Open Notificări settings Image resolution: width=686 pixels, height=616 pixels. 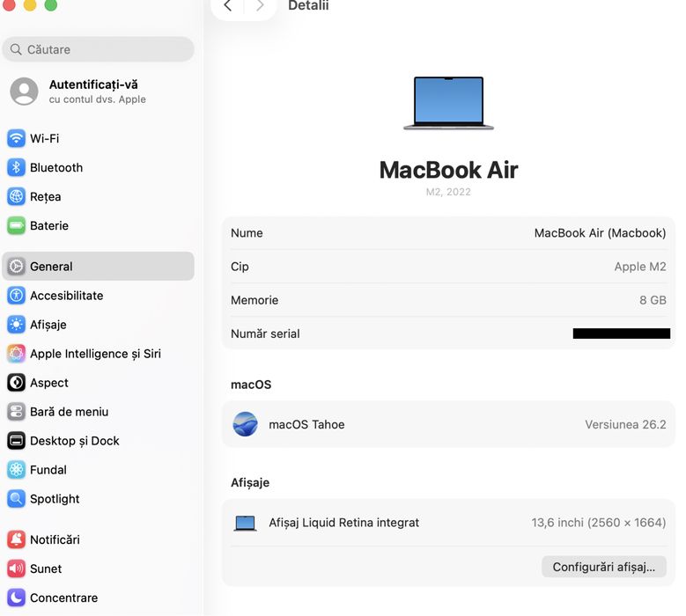click(98, 539)
